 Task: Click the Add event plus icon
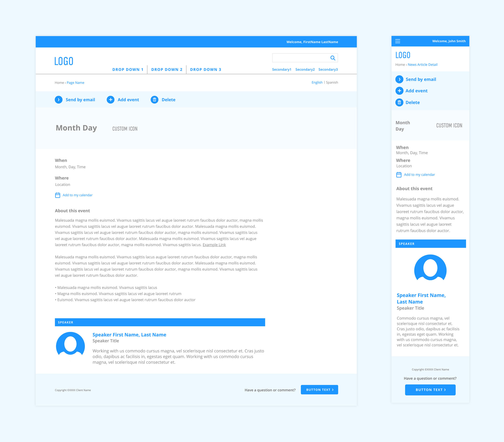(x=111, y=99)
